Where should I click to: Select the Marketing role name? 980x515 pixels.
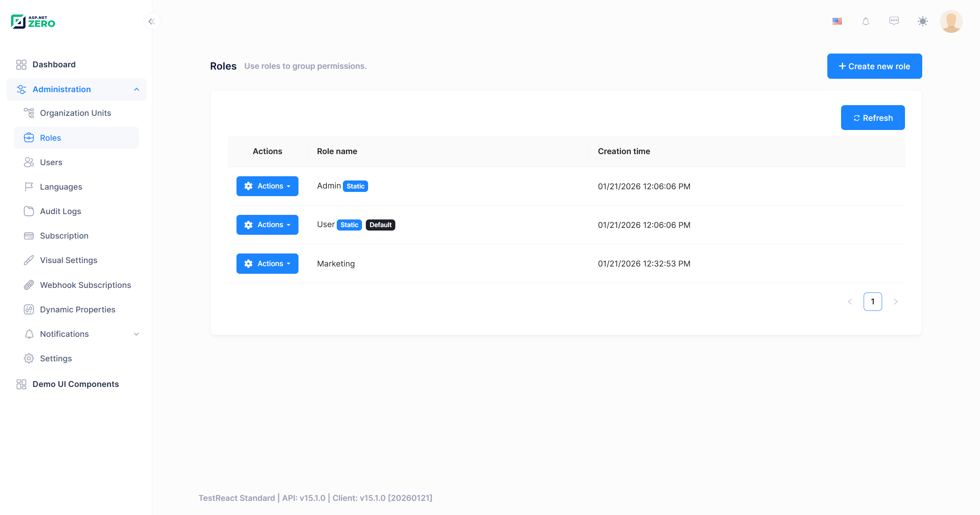(x=336, y=264)
